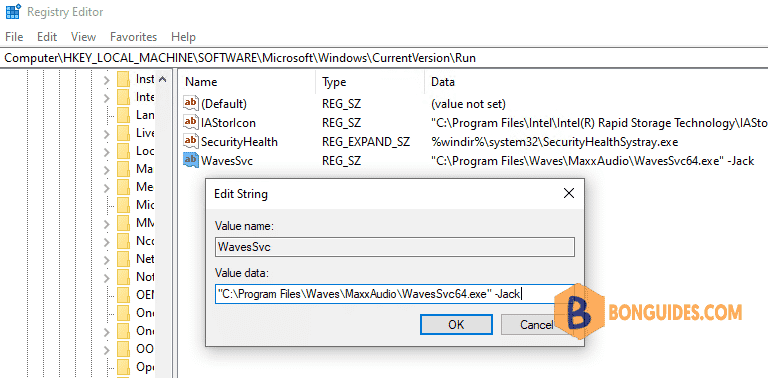Open the File menu
This screenshot has height=378, width=768.
click(14, 37)
